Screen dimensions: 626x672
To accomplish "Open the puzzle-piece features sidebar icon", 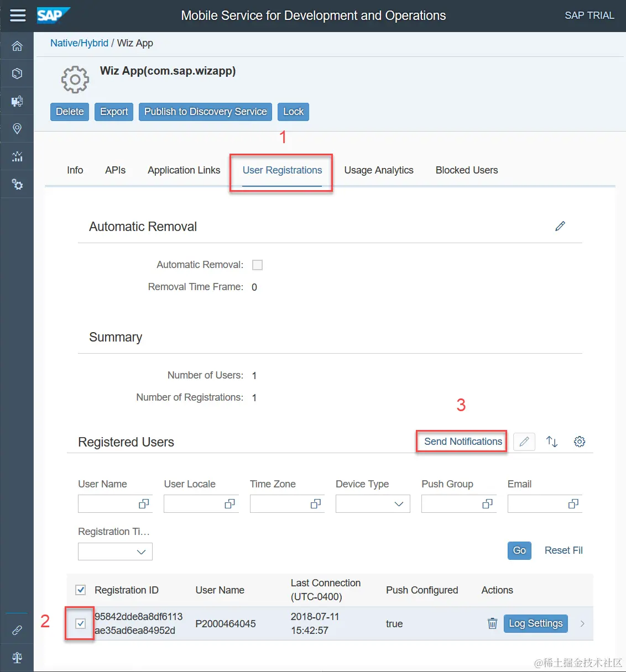I will click(17, 101).
